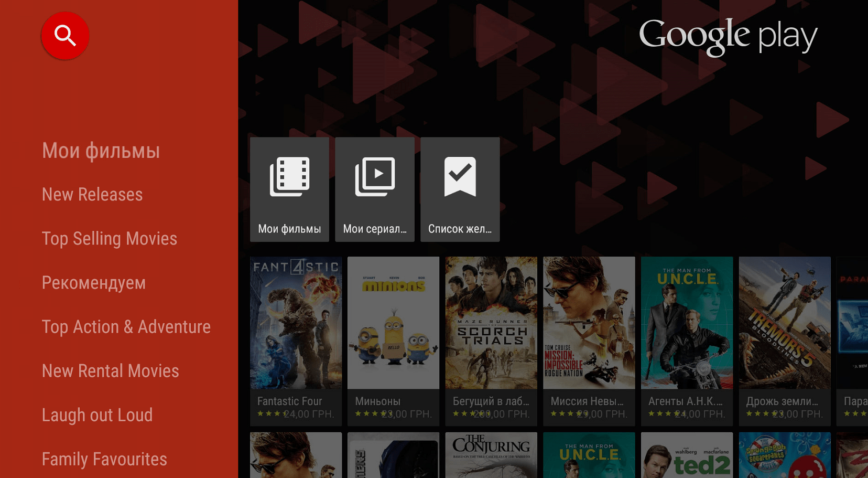Open Top Selling Movies category

click(110, 239)
